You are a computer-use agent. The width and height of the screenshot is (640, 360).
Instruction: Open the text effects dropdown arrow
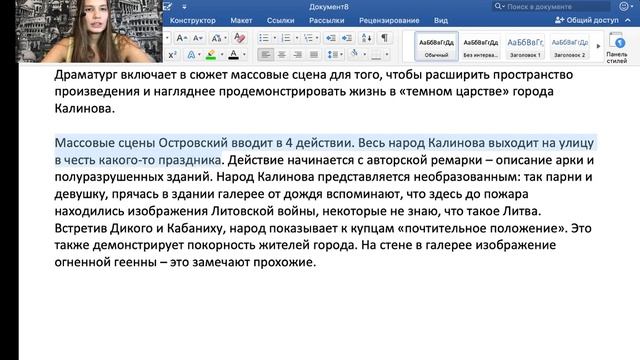tap(200, 55)
